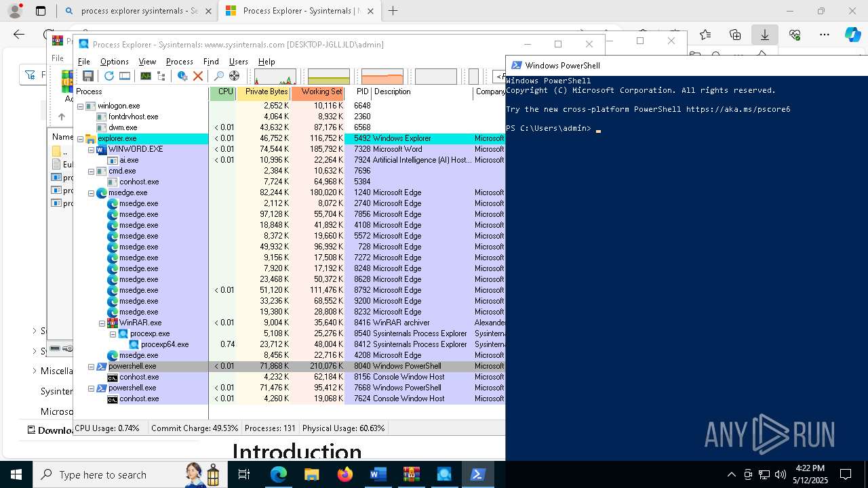Toggle the process tree view icon
The width and height of the screenshot is (868, 488).
click(161, 76)
